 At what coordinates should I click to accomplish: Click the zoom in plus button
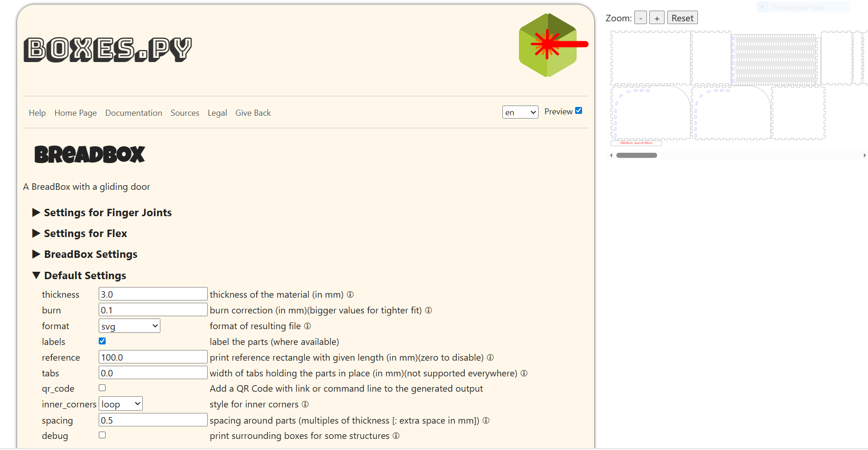click(657, 18)
